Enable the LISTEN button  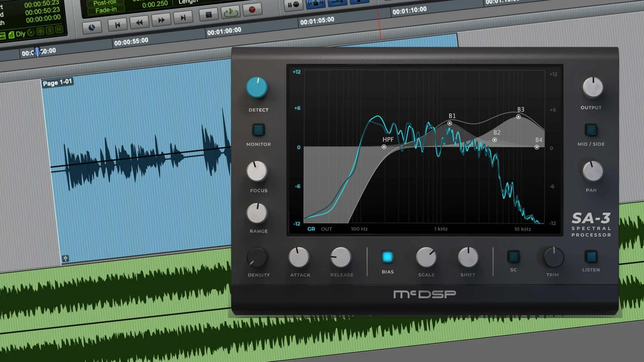(591, 257)
